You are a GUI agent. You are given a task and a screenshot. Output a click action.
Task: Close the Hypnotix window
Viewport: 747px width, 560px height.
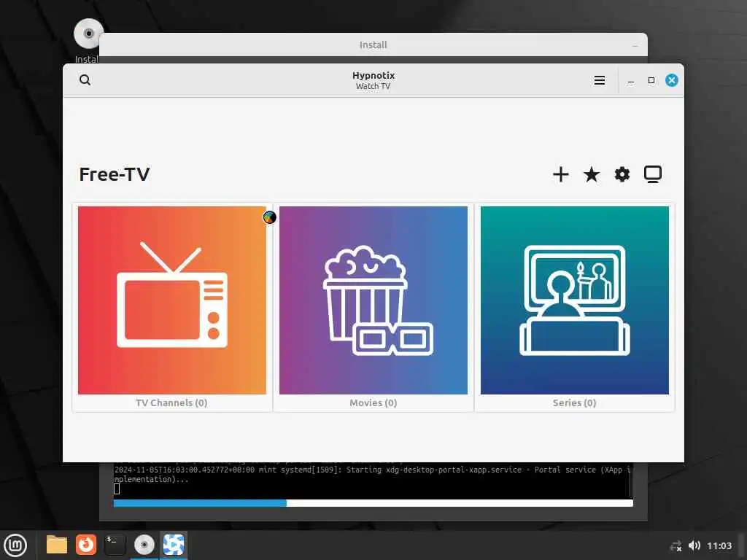pos(672,80)
